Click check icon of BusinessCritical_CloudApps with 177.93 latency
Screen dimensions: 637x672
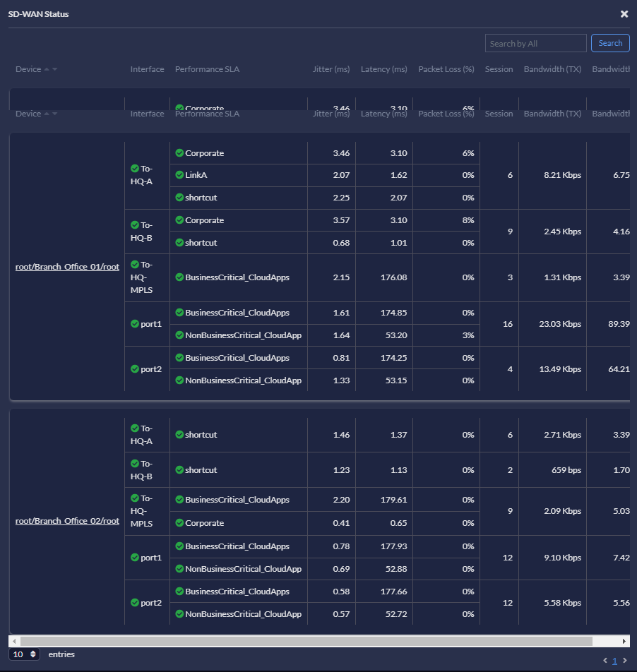(179, 546)
